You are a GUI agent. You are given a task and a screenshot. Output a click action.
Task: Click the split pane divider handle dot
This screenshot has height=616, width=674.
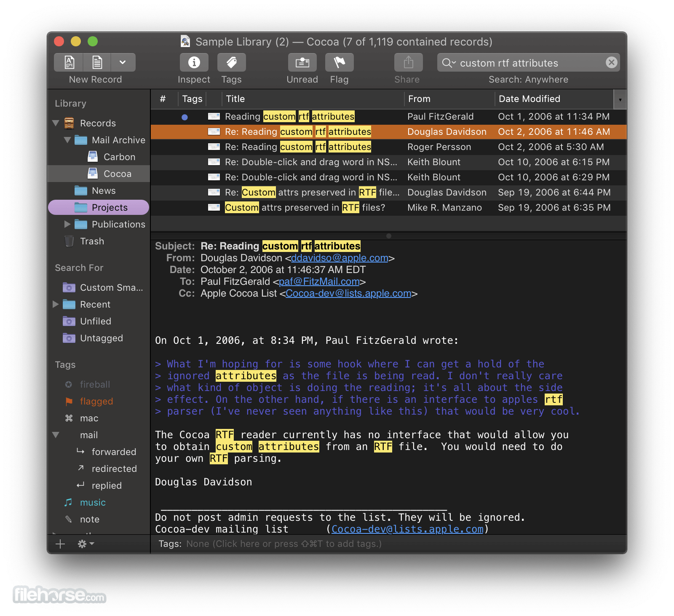[389, 236]
